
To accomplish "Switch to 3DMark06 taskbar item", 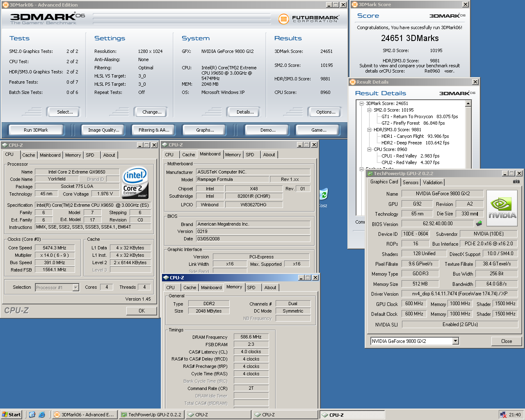I will (84, 415).
